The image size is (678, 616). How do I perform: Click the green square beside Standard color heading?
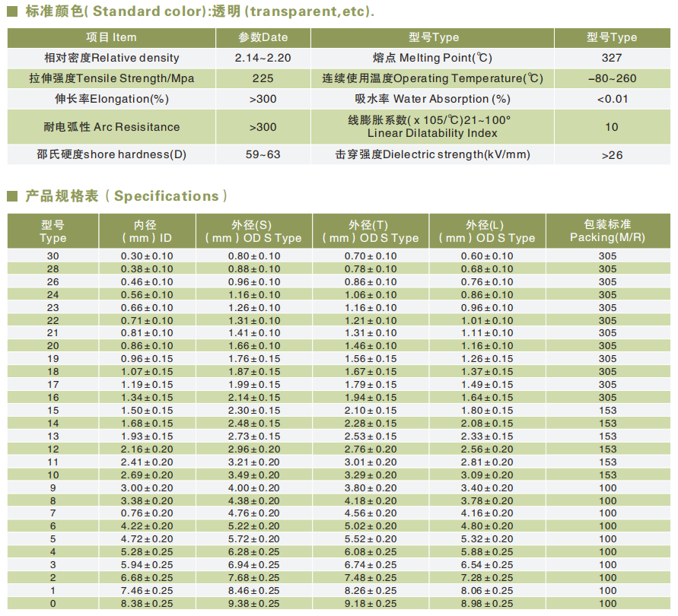pos(12,12)
